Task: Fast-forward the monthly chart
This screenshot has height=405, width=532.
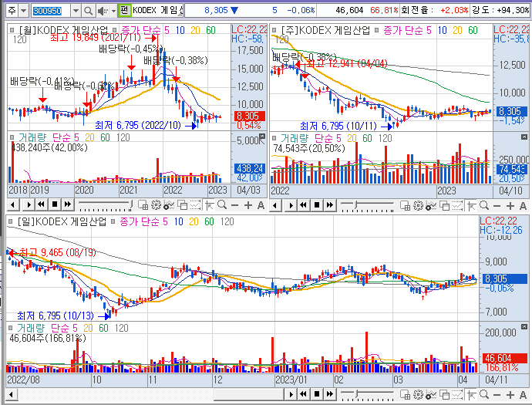Action: [x=68, y=204]
